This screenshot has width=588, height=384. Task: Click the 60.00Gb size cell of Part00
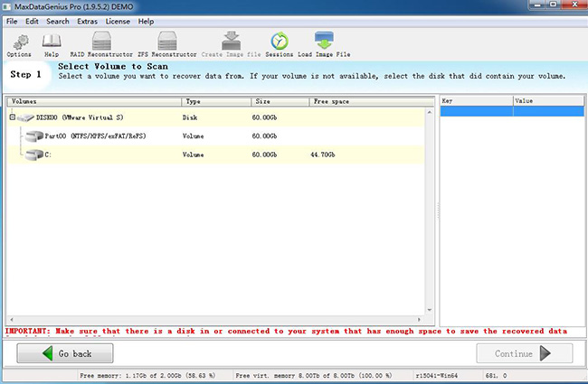264,136
